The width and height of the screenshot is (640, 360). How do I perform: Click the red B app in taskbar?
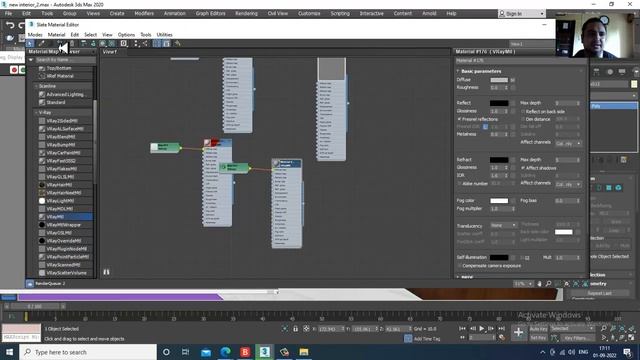coord(245,352)
